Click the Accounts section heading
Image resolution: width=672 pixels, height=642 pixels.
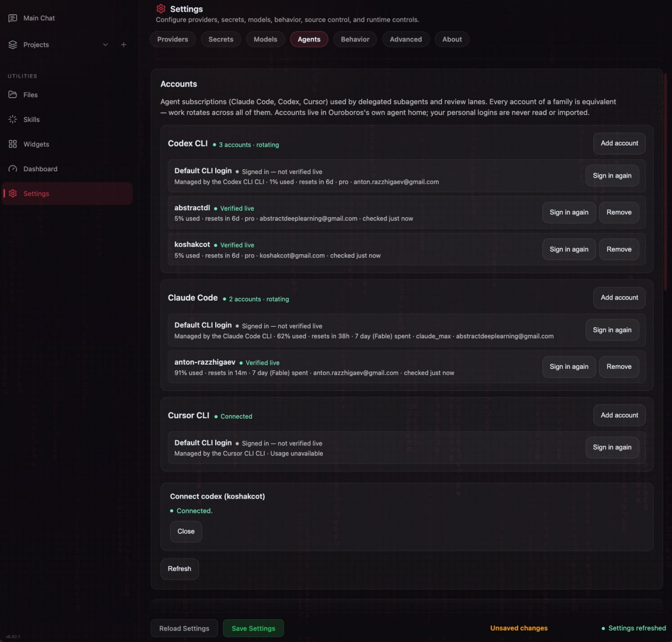coord(178,84)
